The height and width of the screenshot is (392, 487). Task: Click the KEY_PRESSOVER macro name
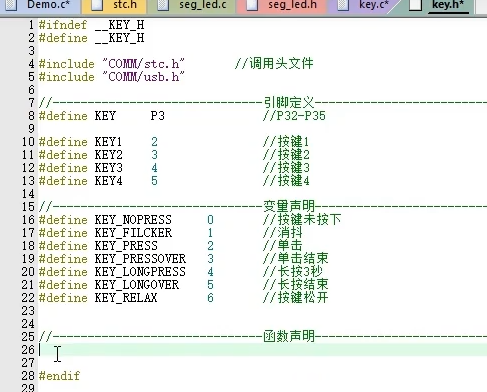click(140, 259)
